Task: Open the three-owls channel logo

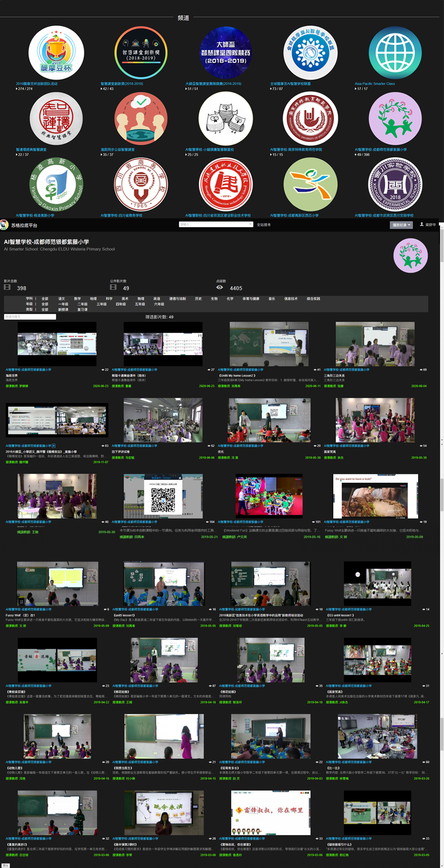Action: [x=226, y=119]
